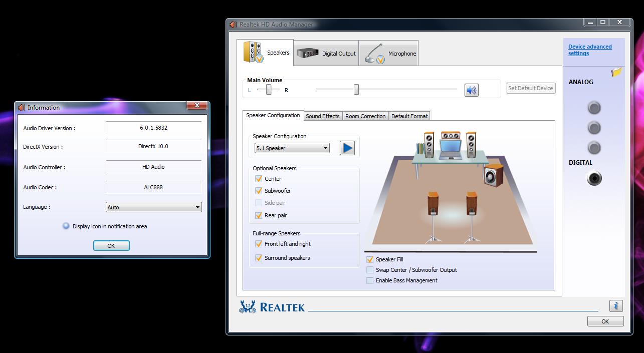Click the Information window title icon
Screen dimensions: 644x353
click(x=21, y=108)
